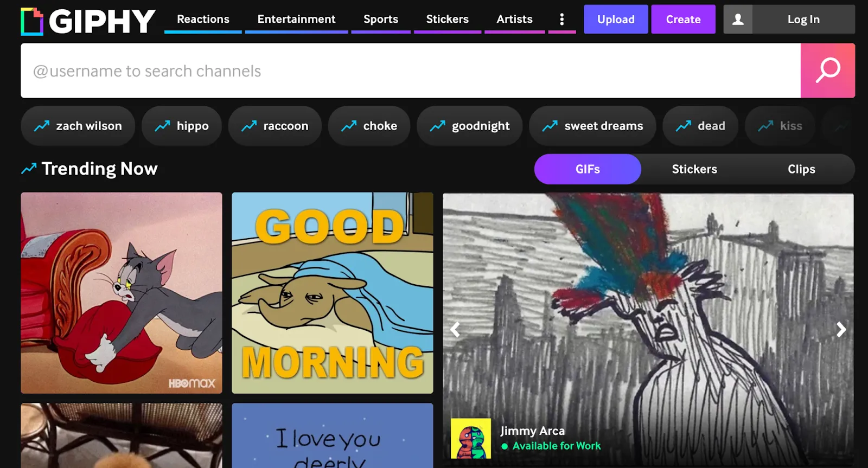The image size is (868, 468).
Task: Select the trending tag zach wilson
Action: click(78, 126)
